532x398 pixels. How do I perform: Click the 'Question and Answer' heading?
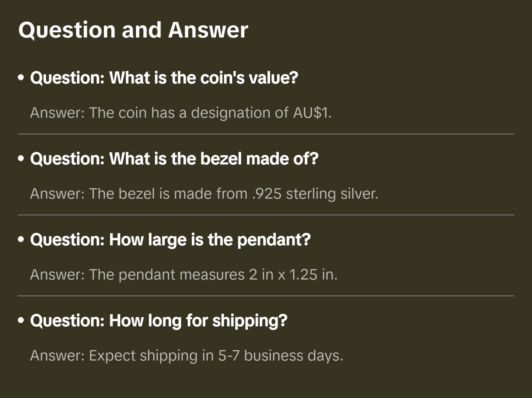pos(133,30)
